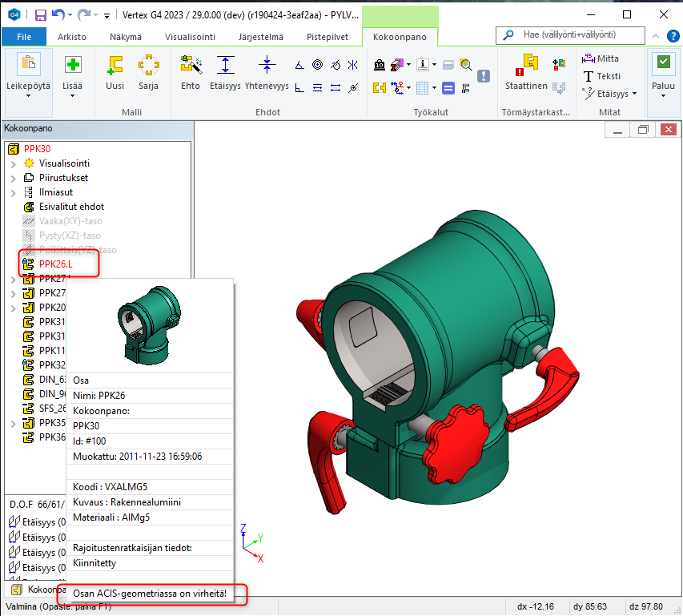Open the File menu
This screenshot has height=616, width=683.
[x=24, y=37]
